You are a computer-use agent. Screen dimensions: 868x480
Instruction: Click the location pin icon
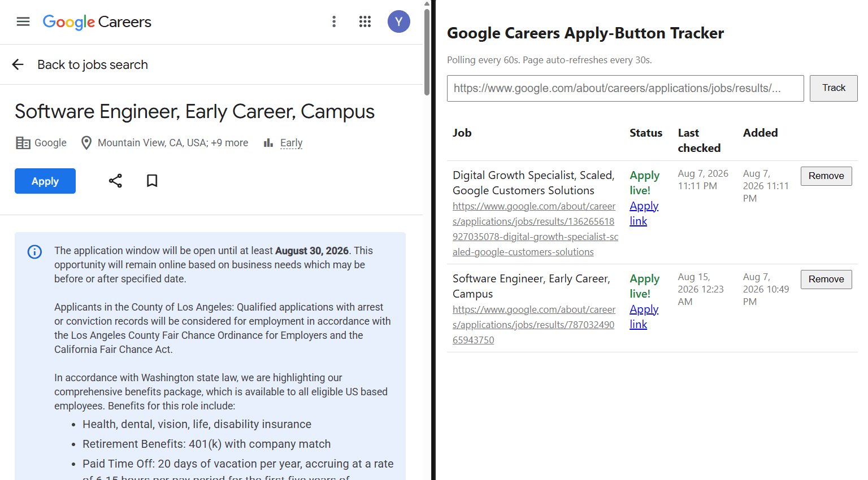coord(86,143)
